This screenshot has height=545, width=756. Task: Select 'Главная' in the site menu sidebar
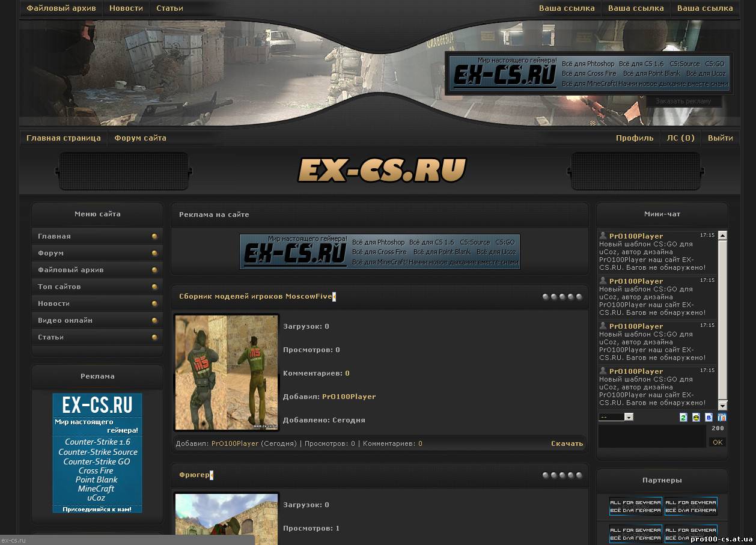[x=97, y=236]
